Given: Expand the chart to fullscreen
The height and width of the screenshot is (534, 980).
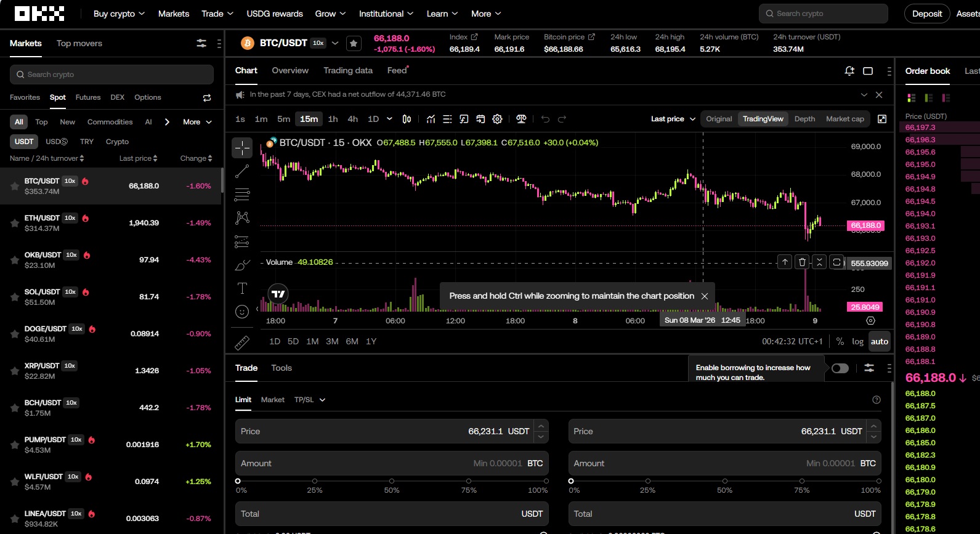Looking at the screenshot, I should (x=882, y=119).
